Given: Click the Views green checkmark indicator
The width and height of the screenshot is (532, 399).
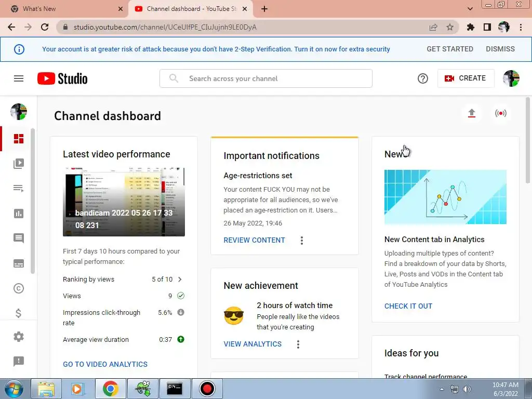Looking at the screenshot, I should (x=181, y=296).
